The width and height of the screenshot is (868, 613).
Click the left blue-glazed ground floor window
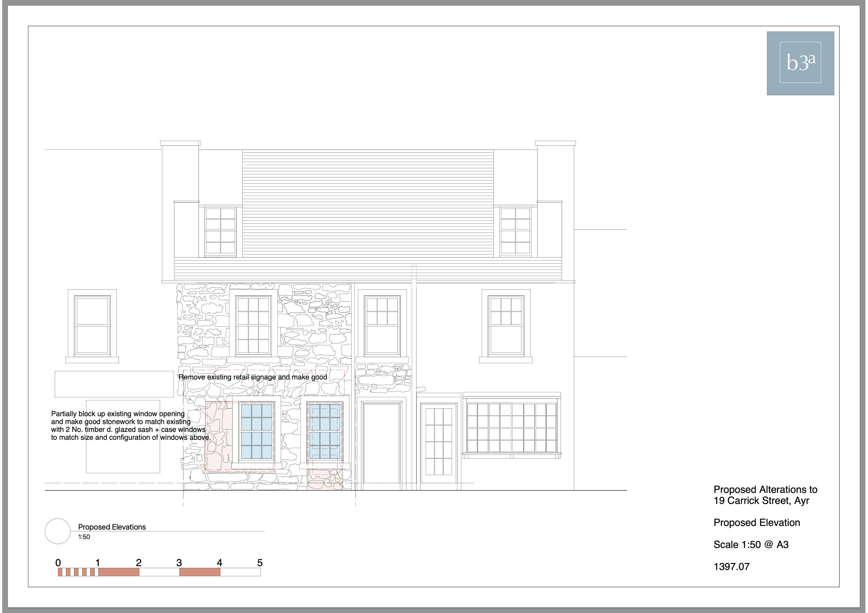click(x=257, y=431)
